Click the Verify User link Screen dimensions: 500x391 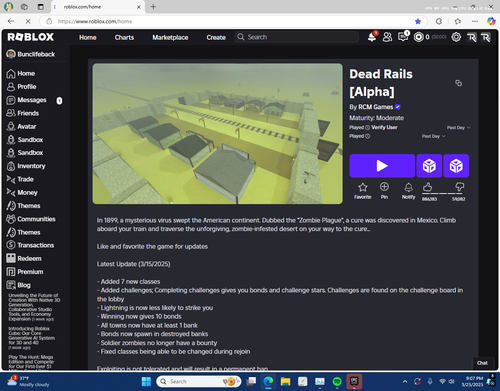(384, 127)
